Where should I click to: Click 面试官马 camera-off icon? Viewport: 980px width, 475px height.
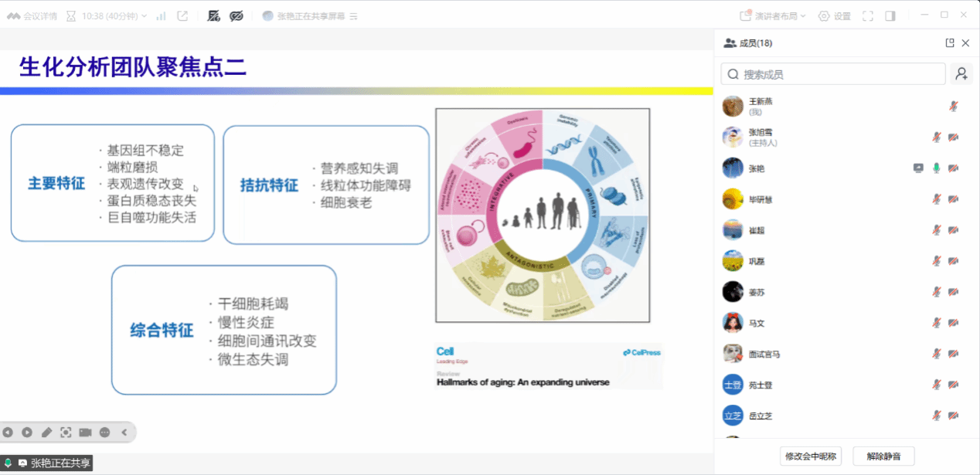(954, 354)
